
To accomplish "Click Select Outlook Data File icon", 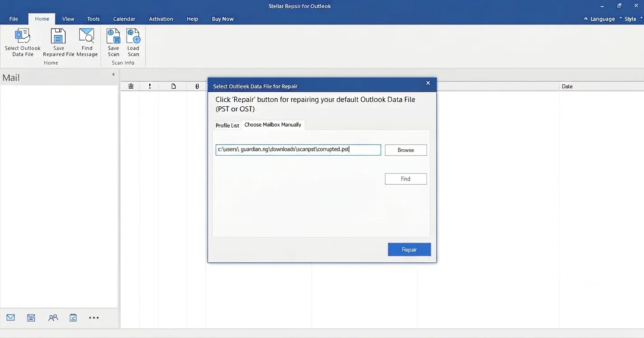I will [x=23, y=36].
